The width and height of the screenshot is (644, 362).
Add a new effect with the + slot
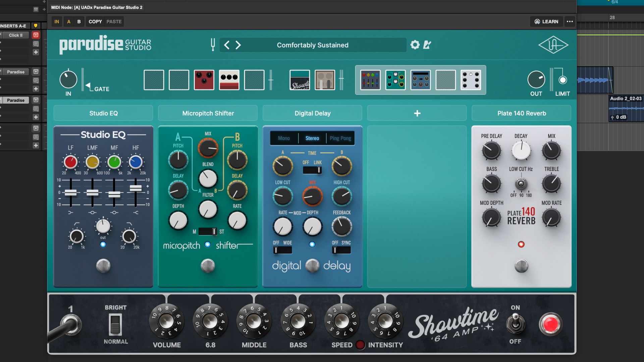tap(417, 113)
